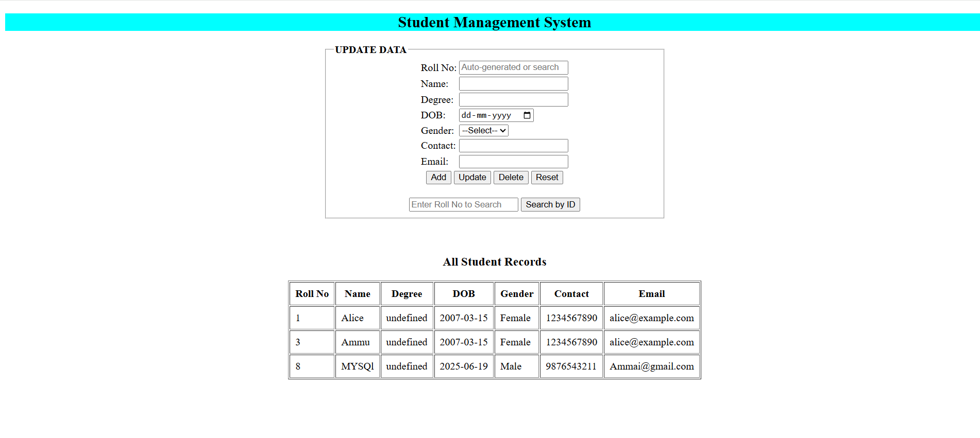The height and width of the screenshot is (438, 980).
Task: Click the Male gender cell
Action: (x=517, y=366)
